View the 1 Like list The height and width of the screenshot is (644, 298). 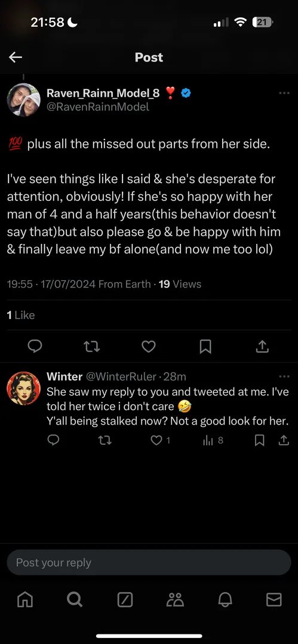click(21, 315)
